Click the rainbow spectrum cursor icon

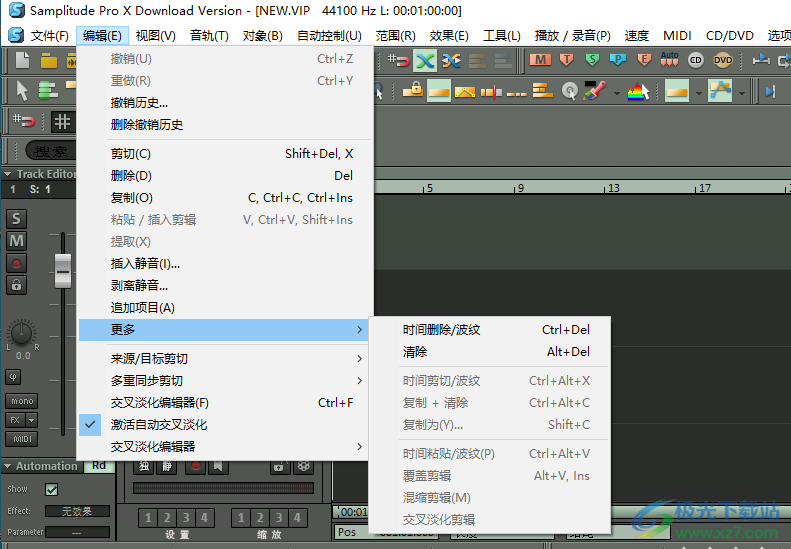(639, 91)
